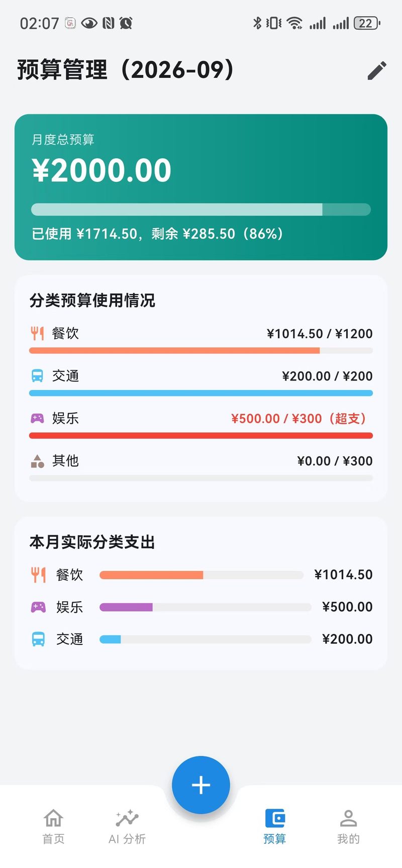
Task: Tap the red 娱乐 overspent progress bar
Action: 201,436
